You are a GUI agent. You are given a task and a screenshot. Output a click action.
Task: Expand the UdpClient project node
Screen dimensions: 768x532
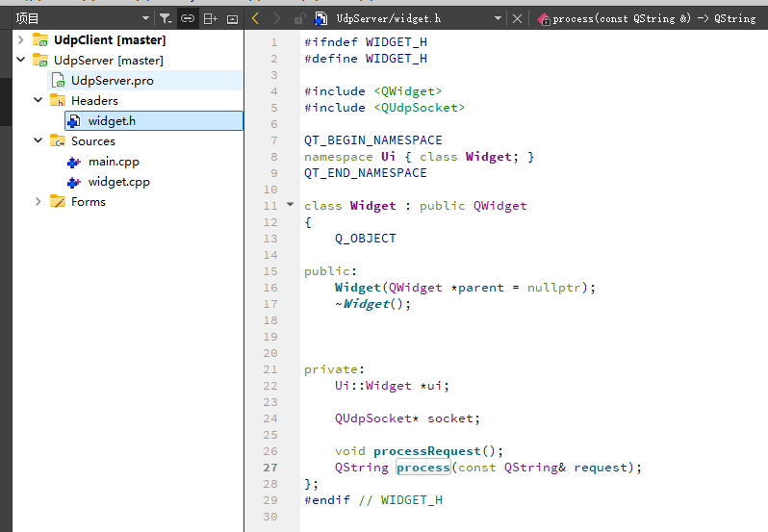[21, 39]
